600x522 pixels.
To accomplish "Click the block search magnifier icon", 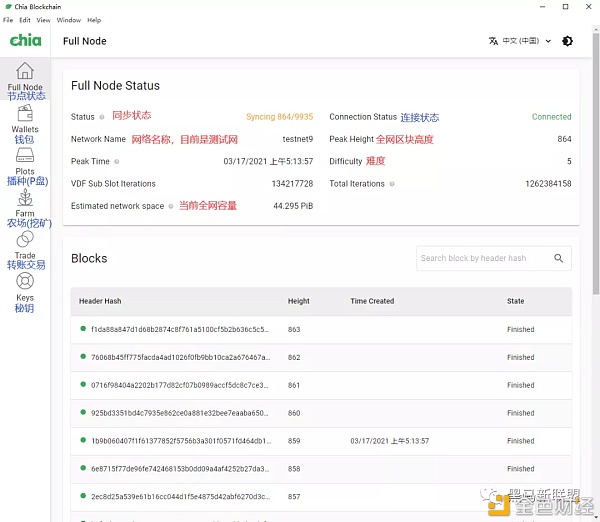I will [x=559, y=258].
